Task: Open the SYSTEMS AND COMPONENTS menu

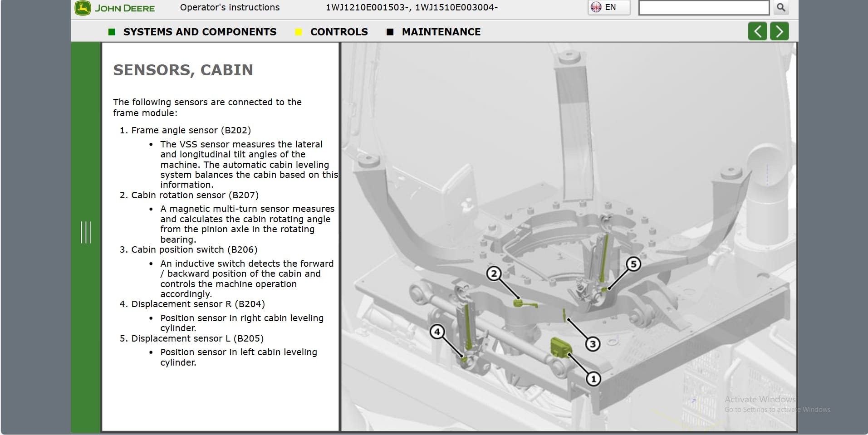Action: [200, 32]
